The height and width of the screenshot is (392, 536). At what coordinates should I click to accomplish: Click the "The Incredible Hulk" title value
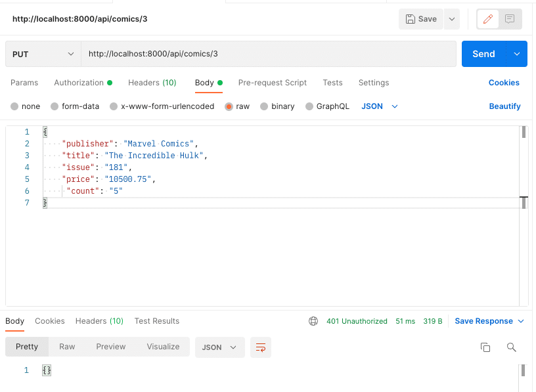[x=154, y=156]
